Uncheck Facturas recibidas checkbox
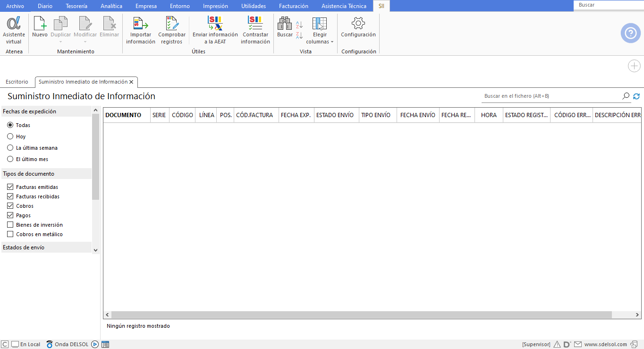Viewport: 644px width, 349px height. point(10,196)
